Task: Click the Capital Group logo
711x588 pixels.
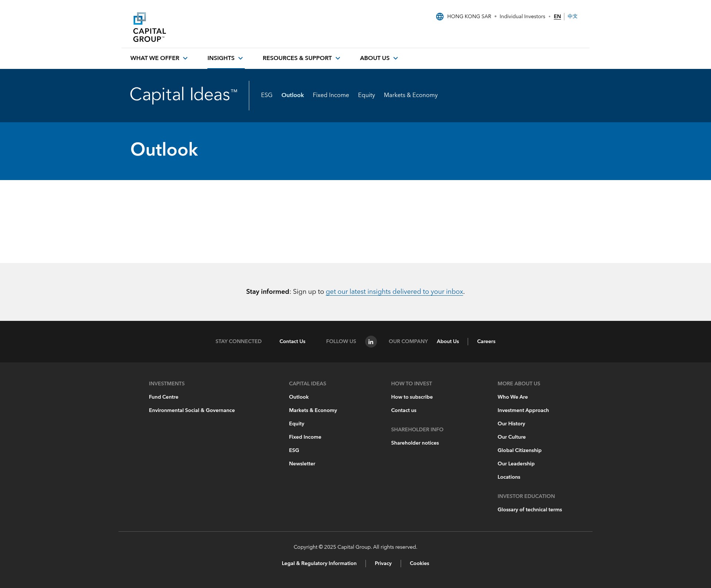Action: [x=150, y=27]
